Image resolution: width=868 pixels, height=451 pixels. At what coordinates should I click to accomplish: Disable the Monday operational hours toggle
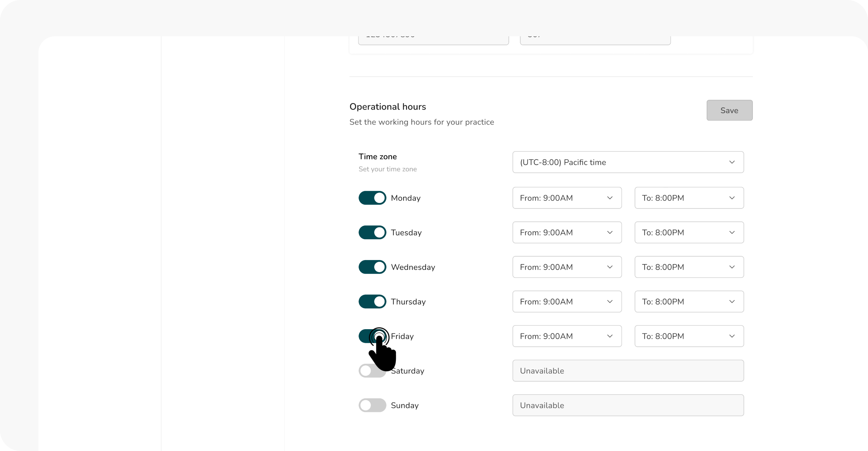(372, 198)
